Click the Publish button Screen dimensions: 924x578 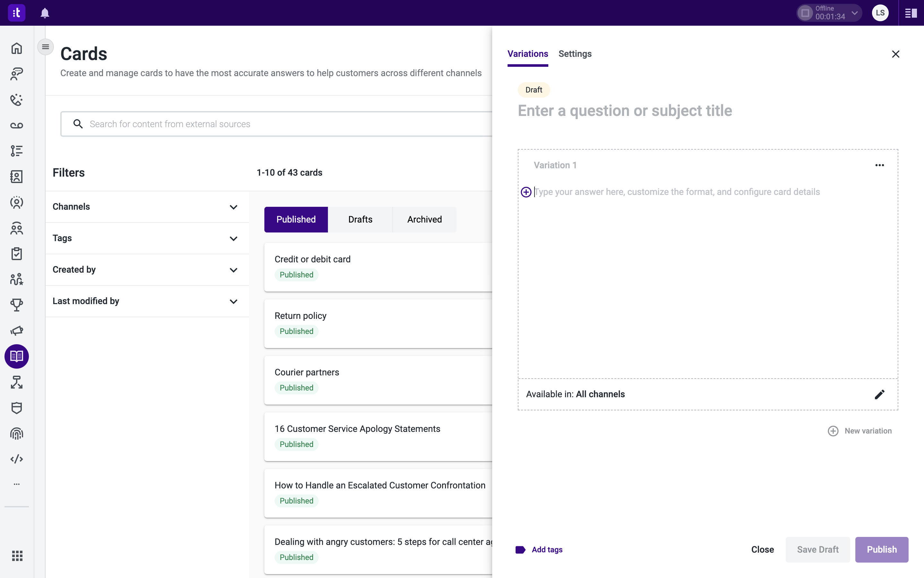[x=882, y=550]
